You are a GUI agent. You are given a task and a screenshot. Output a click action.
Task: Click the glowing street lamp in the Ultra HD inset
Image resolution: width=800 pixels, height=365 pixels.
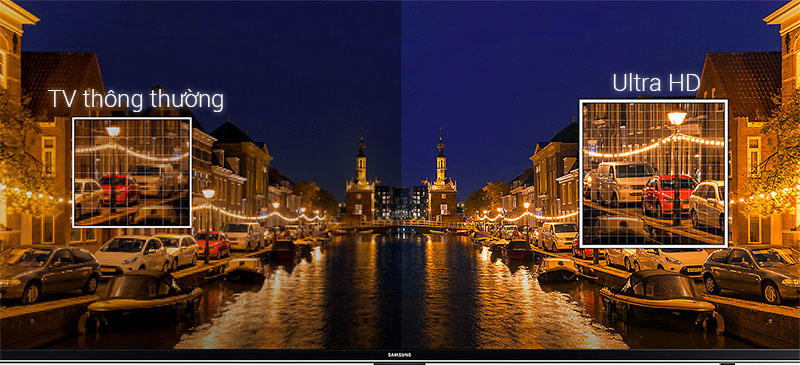coord(677,118)
